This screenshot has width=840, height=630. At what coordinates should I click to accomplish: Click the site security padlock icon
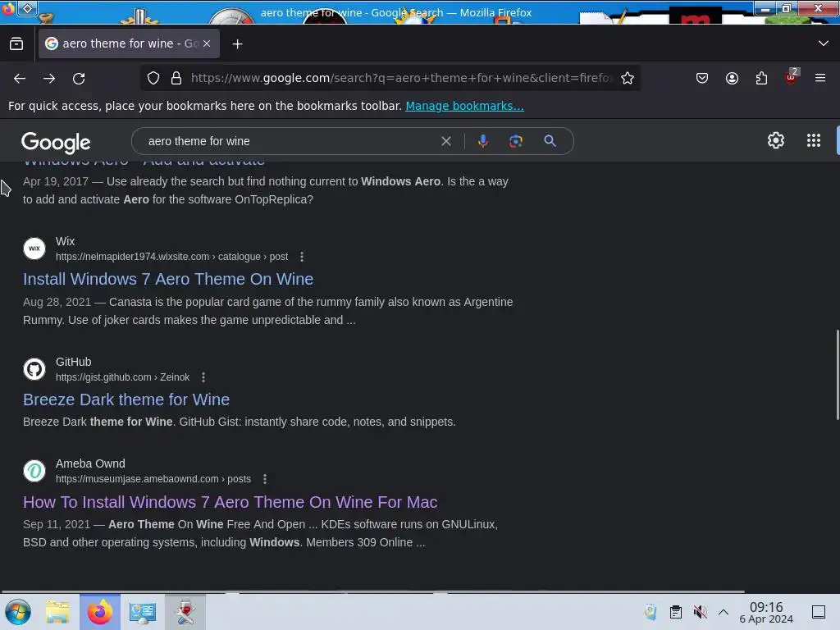coord(176,78)
